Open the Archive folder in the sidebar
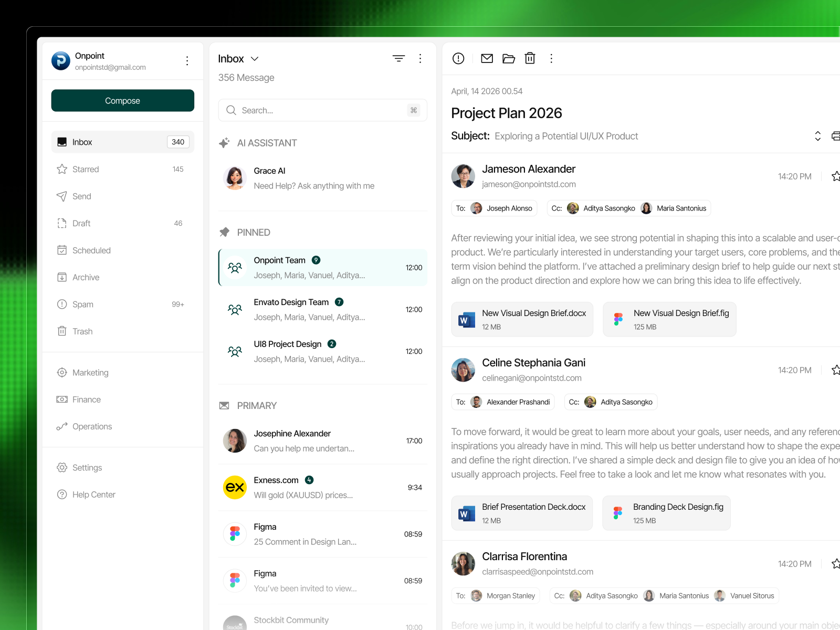This screenshot has height=630, width=840. (85, 277)
